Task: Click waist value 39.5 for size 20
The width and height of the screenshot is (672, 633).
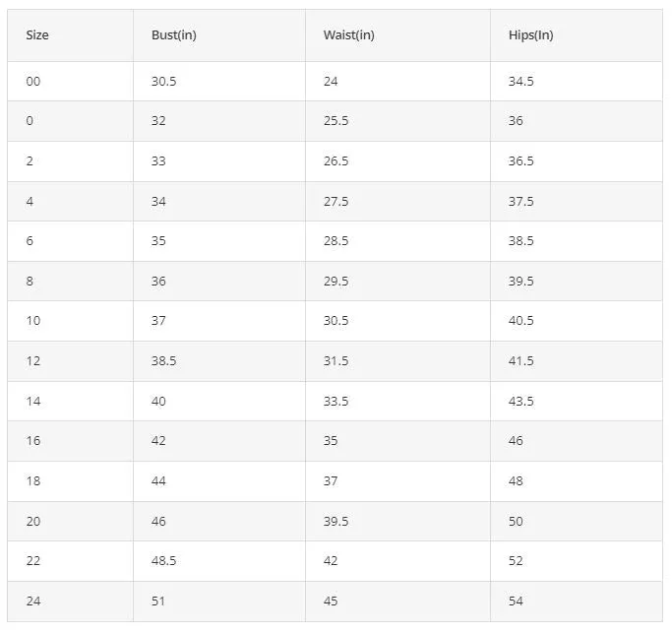Action: (336, 522)
